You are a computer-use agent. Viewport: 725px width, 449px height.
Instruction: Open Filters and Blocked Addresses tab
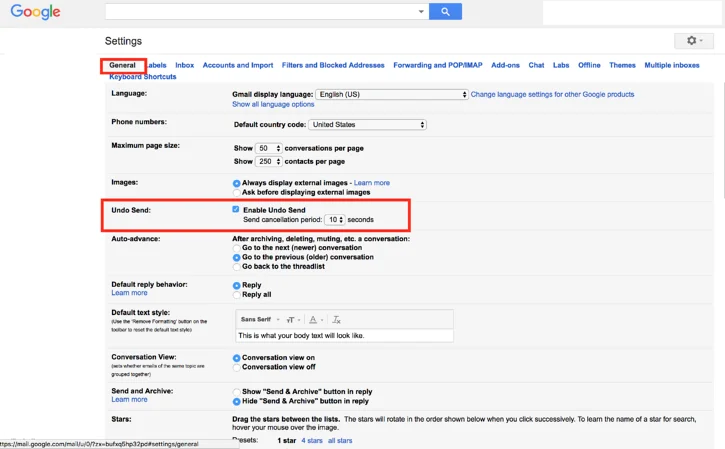tap(333, 65)
